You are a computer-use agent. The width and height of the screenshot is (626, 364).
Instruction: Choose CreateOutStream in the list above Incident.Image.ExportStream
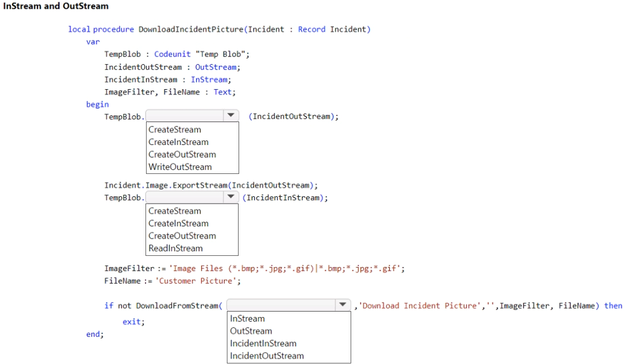182,154
